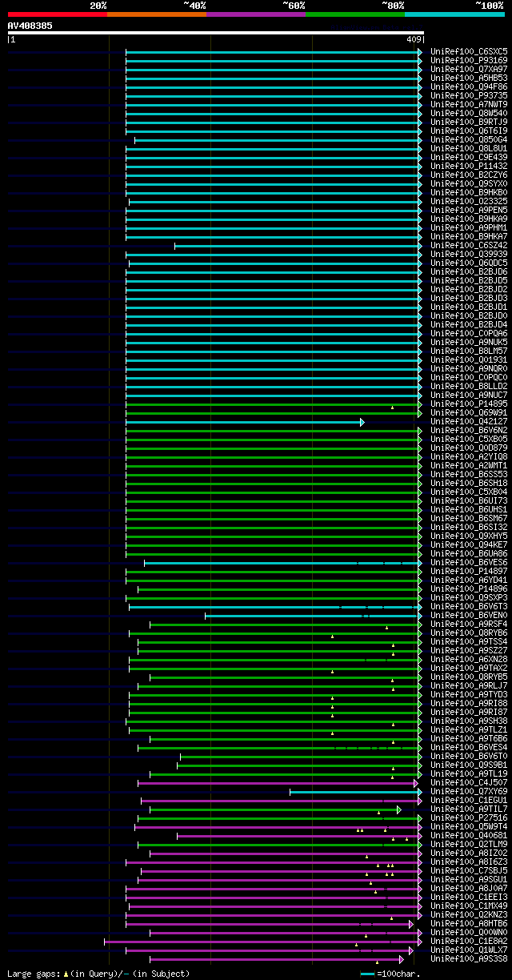The image size is (512, 980).
Task: Click the short cyan Q7XY69 alignment bar
Action: (355, 792)
